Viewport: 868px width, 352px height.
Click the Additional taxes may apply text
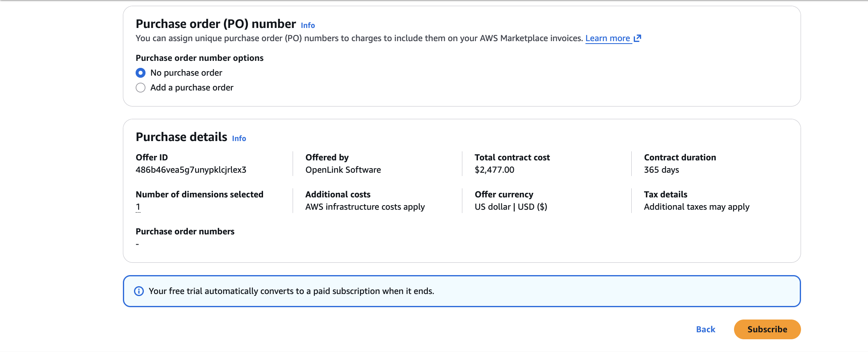click(x=696, y=207)
